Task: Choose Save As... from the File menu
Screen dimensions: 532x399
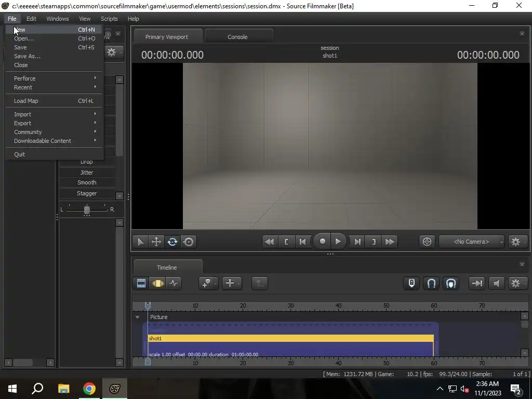Action: (x=54, y=56)
